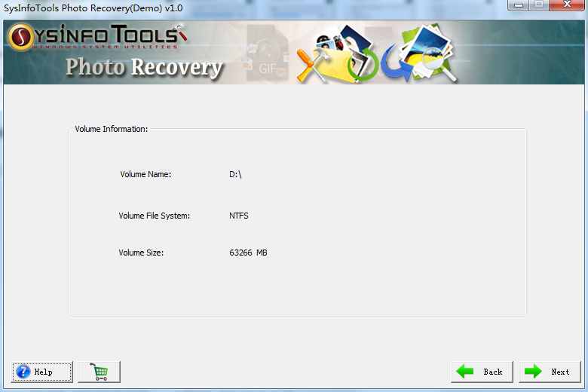Screen dimensions: 588x392
Task: Click the "Volume Size:" label
Action: 142,253
